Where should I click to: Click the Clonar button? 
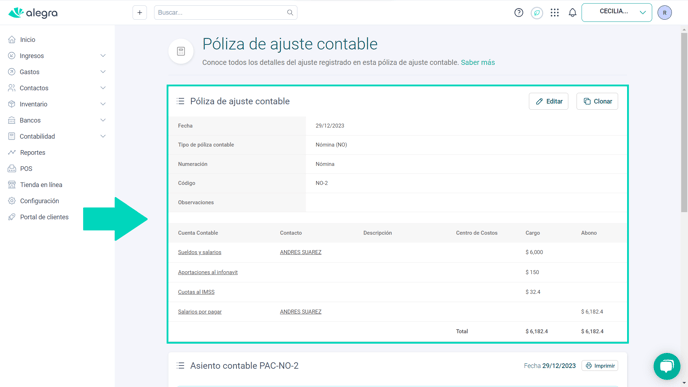coord(597,101)
